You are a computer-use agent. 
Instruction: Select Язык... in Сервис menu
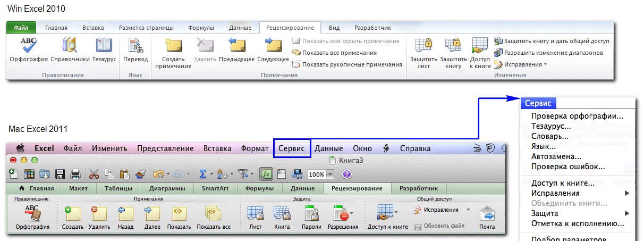[543, 146]
